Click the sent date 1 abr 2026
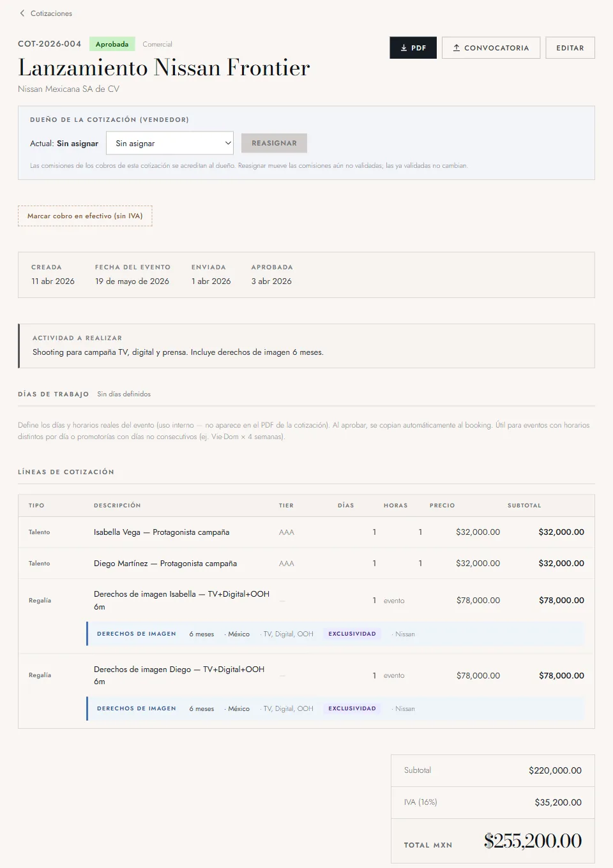 point(211,281)
